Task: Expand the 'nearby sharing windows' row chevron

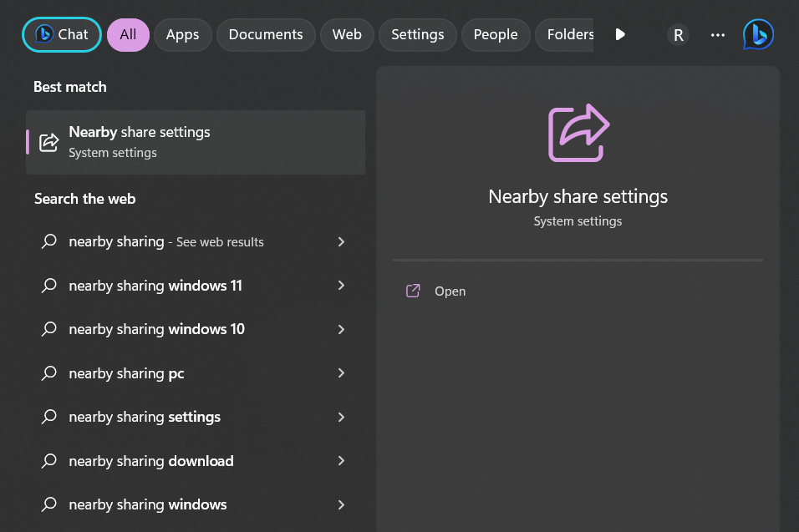Action: [341, 504]
